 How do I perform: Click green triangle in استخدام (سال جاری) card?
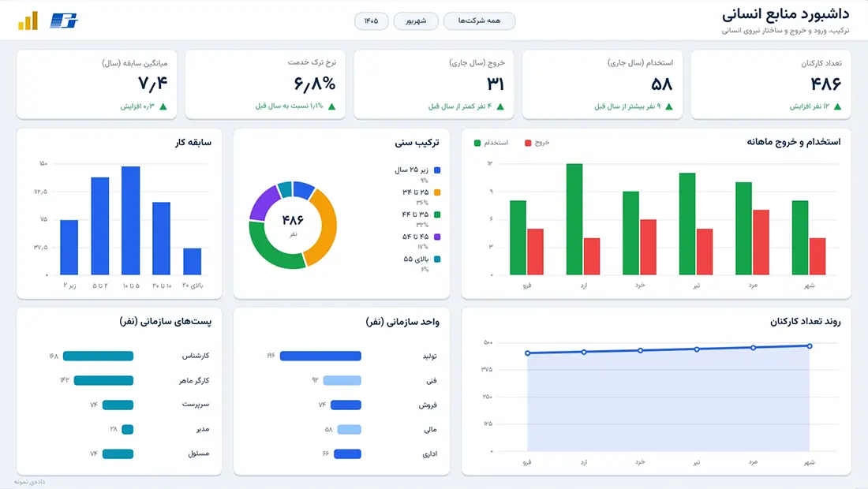coord(668,106)
